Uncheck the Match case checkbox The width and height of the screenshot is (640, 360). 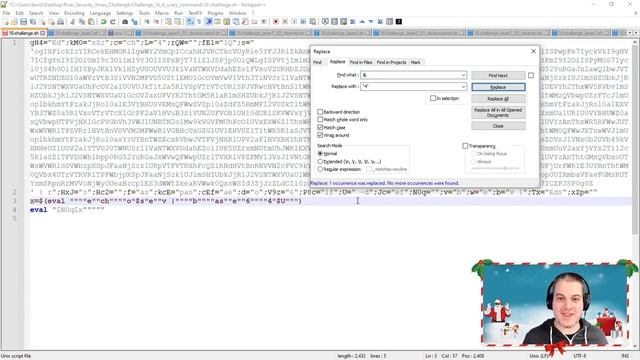(x=320, y=127)
